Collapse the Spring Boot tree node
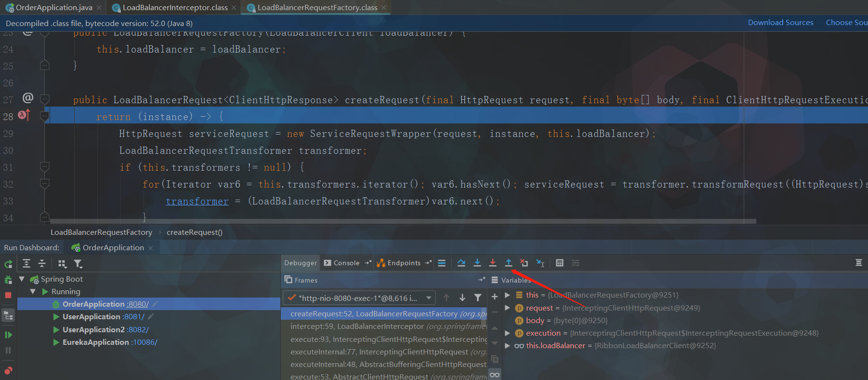This screenshot has height=380, width=868. pos(22,279)
